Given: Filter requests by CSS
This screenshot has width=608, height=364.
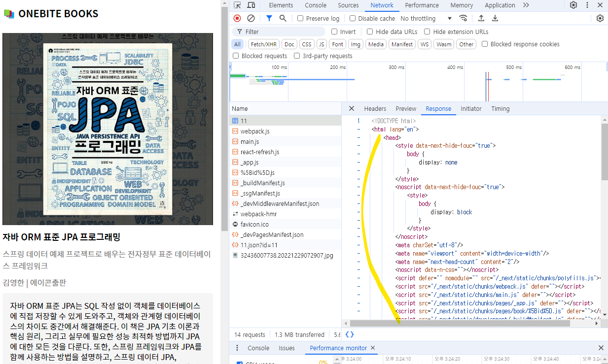Looking at the screenshot, I should click(x=307, y=44).
